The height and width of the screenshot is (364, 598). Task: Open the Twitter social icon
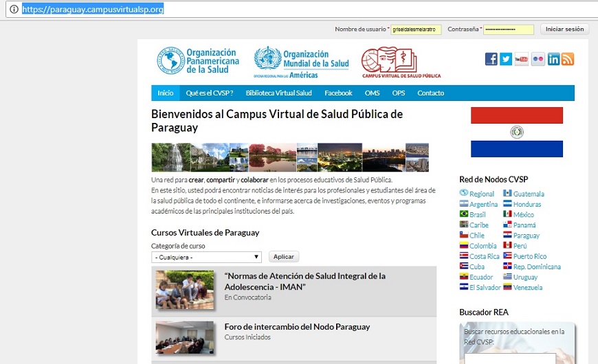pos(506,59)
